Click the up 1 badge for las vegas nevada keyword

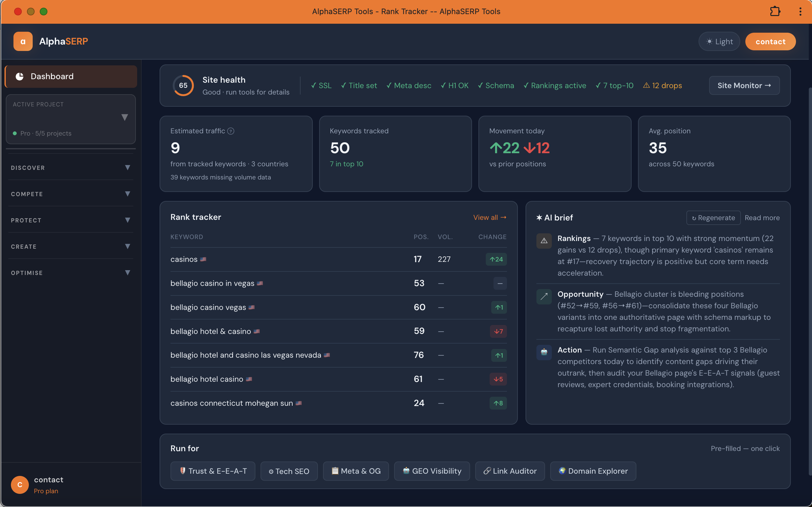pyautogui.click(x=499, y=355)
